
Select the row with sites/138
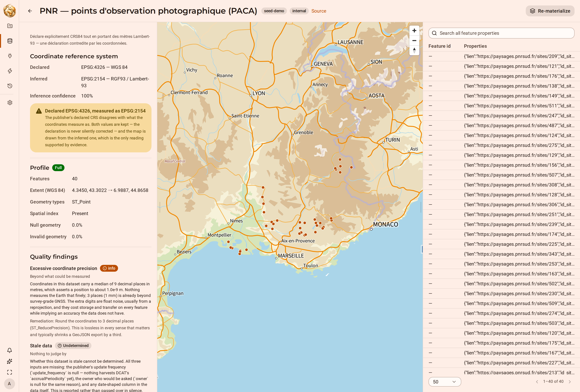[501, 86]
